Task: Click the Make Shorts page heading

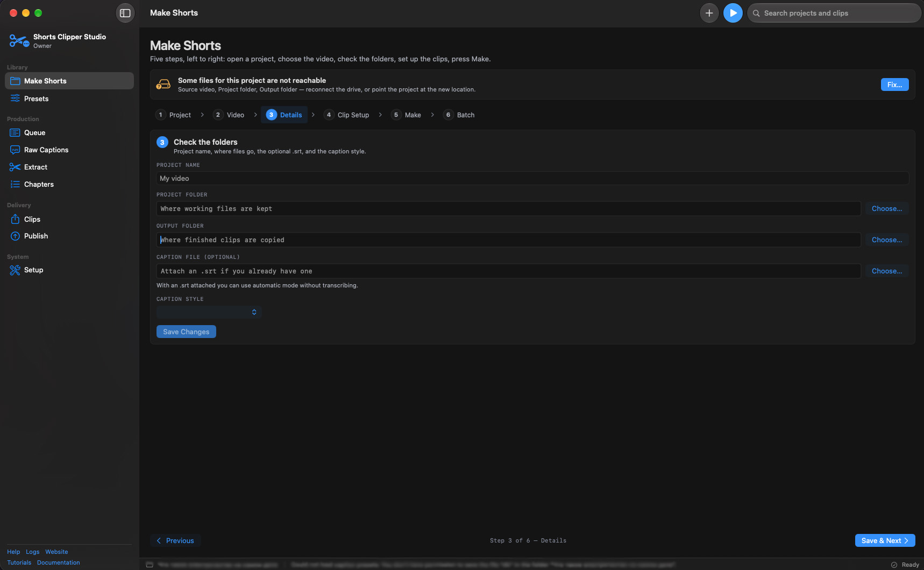Action: click(185, 46)
